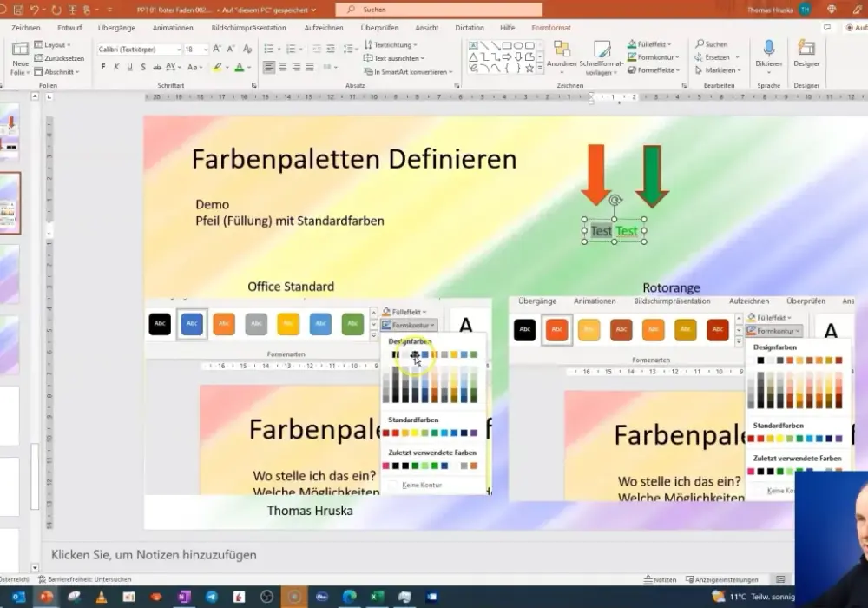Screen dimensions: 868x608
Task: Click Zurücksetzen in the Folien group
Action: 59,58
